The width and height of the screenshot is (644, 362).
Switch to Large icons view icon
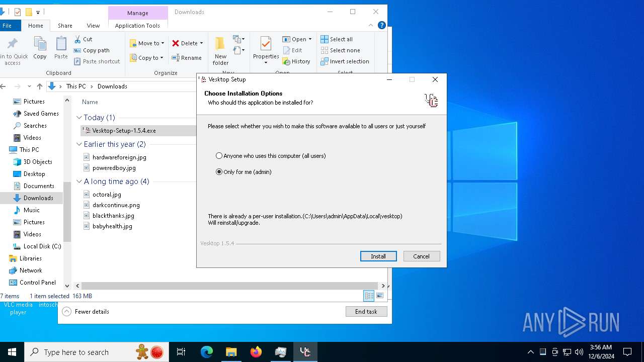point(380,296)
